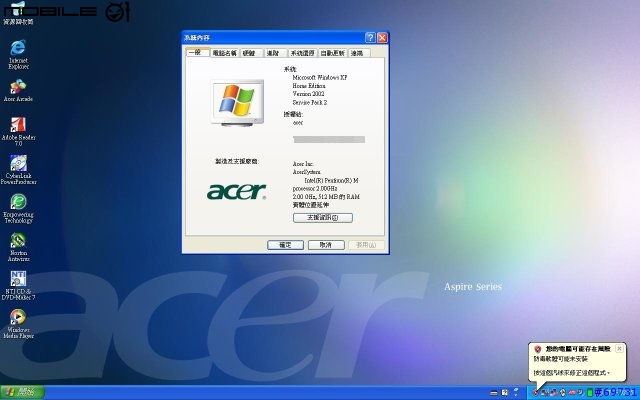Click the green acer logo in dialog
This screenshot has width=640, height=400.
[x=237, y=192]
